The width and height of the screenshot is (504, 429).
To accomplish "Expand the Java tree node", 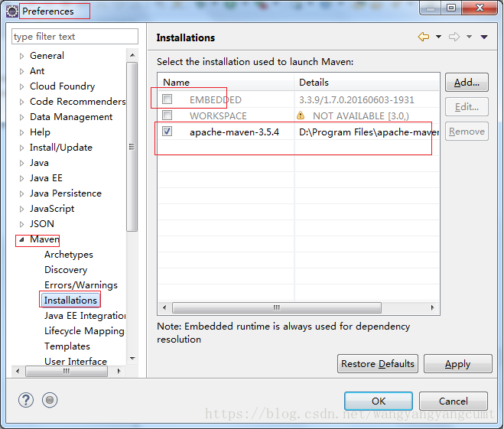I will (21, 163).
